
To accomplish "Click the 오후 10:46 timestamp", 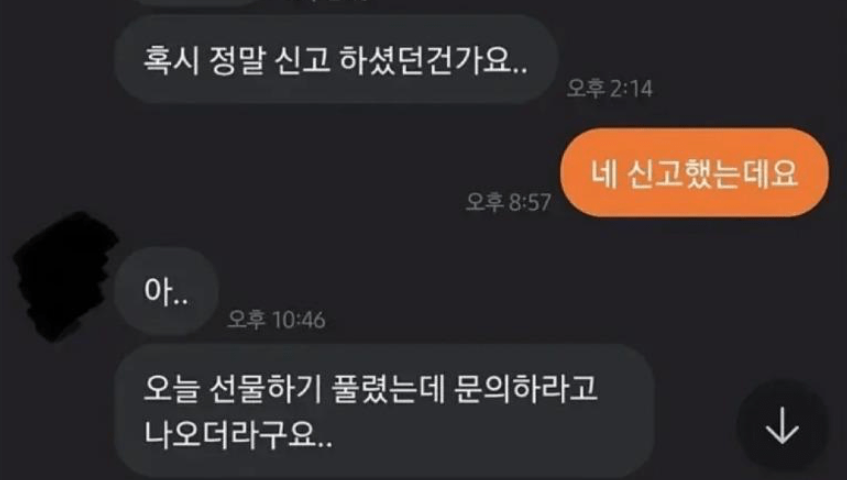I will click(x=276, y=320).
